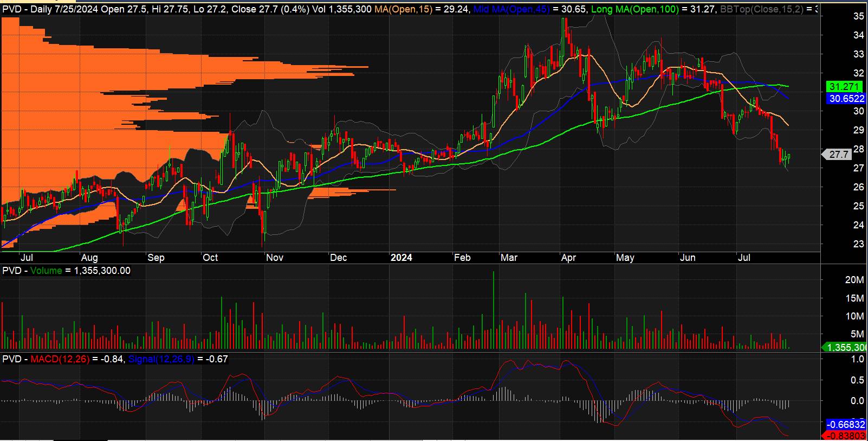This screenshot has height=441, width=868.
Task: Select the Mar month marker on time axis
Action: [509, 258]
